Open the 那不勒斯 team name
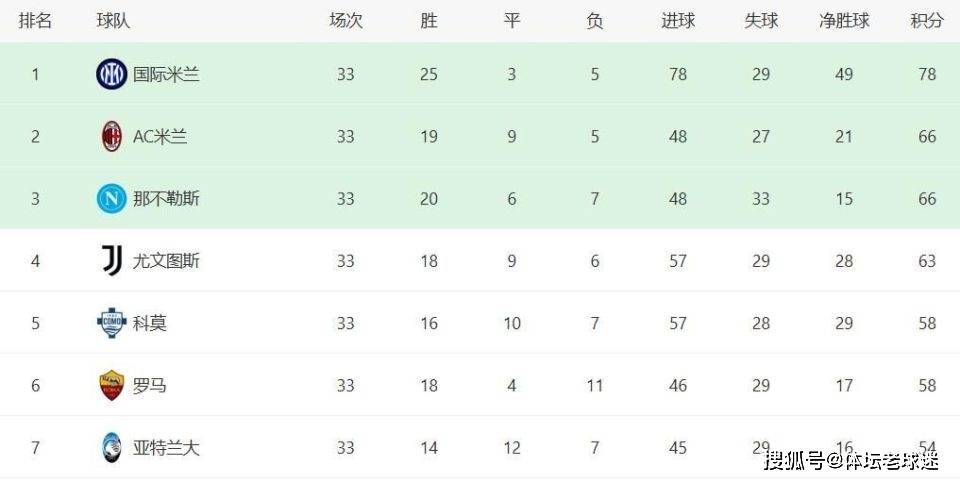This screenshot has height=482, width=960. coord(166,199)
